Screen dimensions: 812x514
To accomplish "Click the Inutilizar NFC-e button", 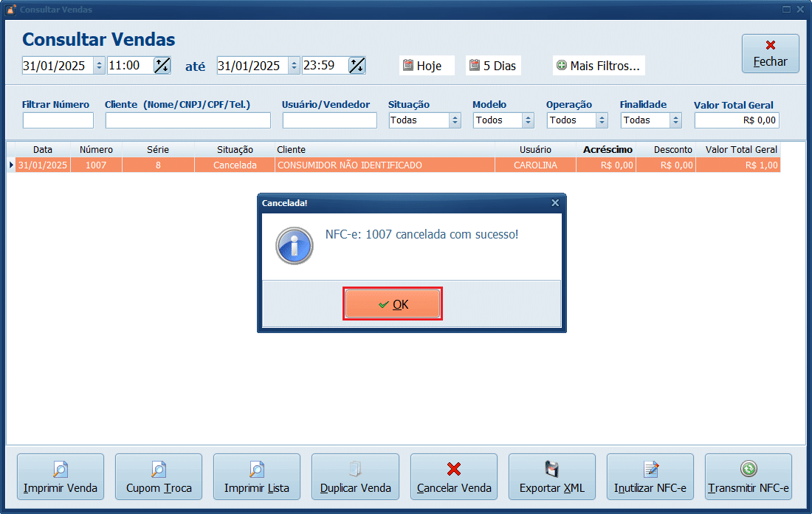I will point(650,476).
